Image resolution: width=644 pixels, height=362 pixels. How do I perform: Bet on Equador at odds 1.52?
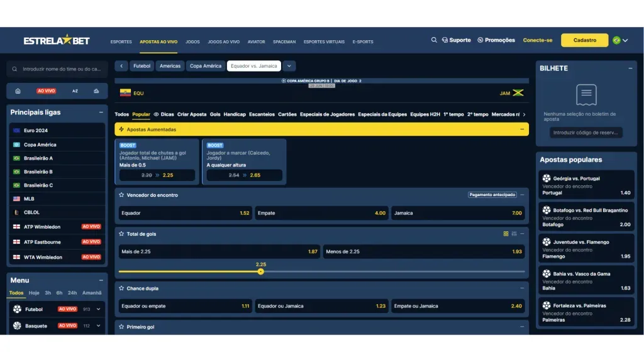[185, 213]
